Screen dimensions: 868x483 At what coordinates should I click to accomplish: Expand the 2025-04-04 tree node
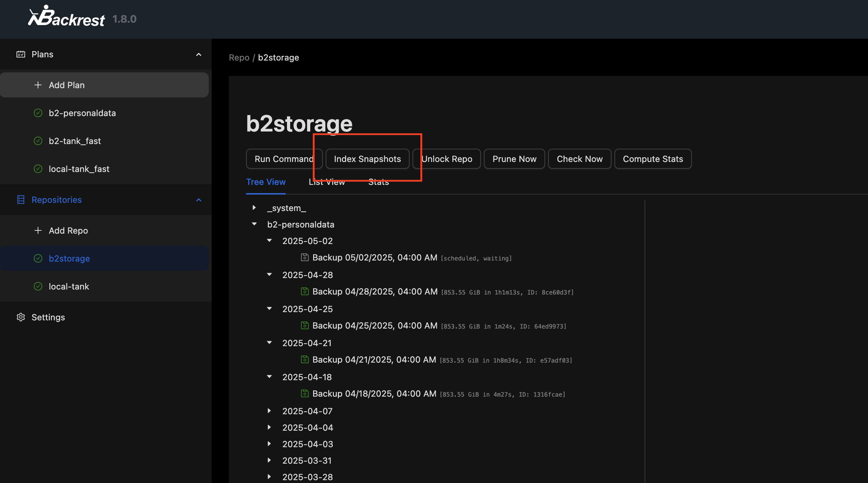(269, 427)
